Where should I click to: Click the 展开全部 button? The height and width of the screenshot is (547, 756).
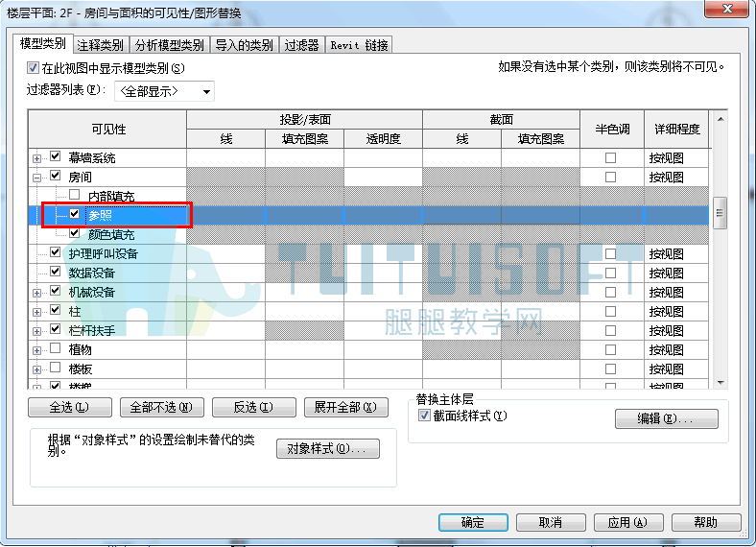click(x=345, y=408)
